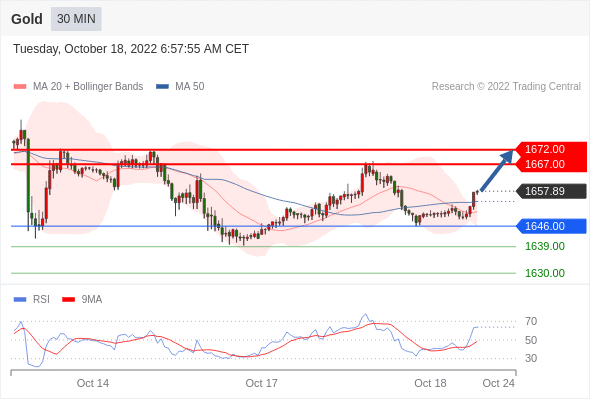Click the Oct 24 date on time axis

pos(499,383)
